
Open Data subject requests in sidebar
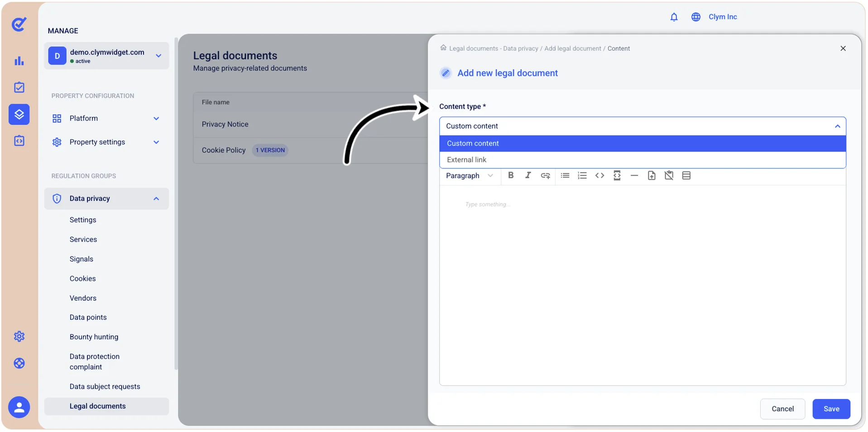click(105, 387)
